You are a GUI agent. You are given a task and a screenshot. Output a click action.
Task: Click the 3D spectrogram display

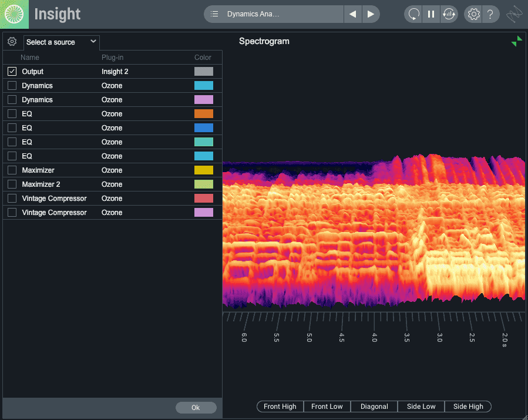[x=374, y=231]
